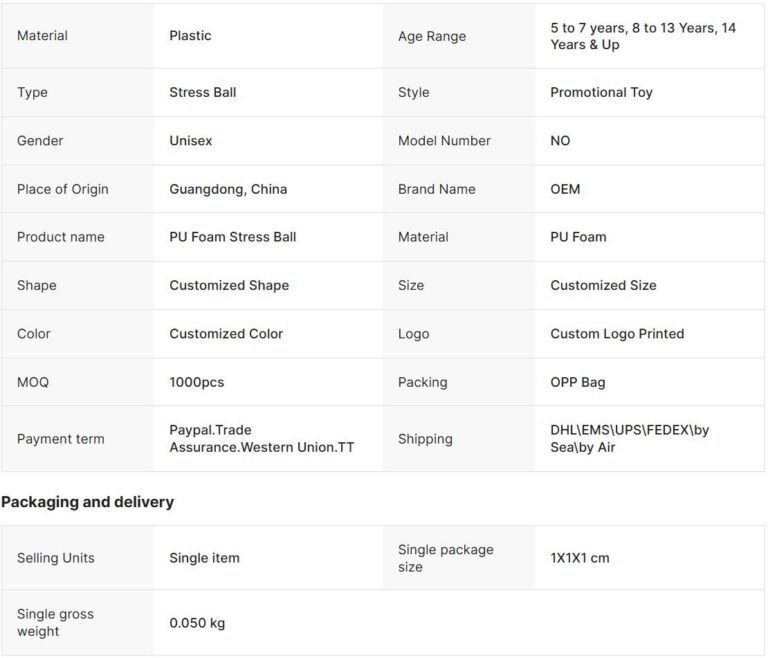Click the "Customized Color" value
768x658 pixels.
click(226, 334)
